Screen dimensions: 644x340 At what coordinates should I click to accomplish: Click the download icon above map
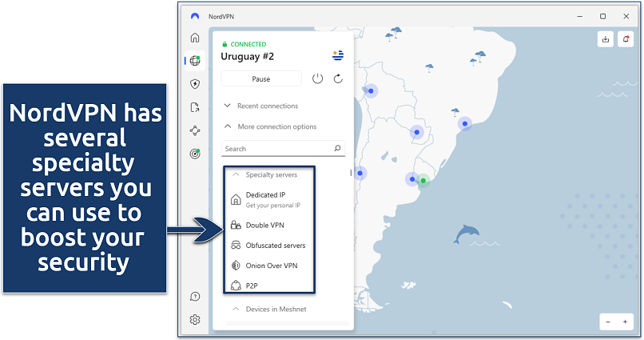[606, 39]
